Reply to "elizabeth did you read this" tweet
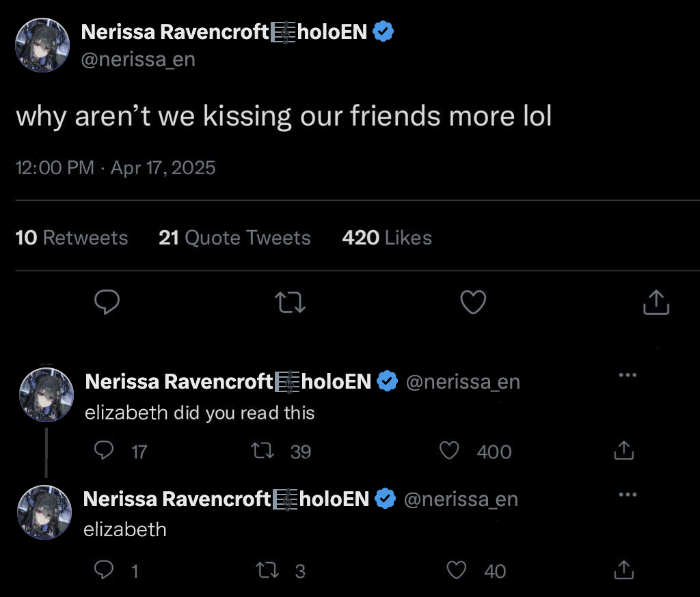 103,451
